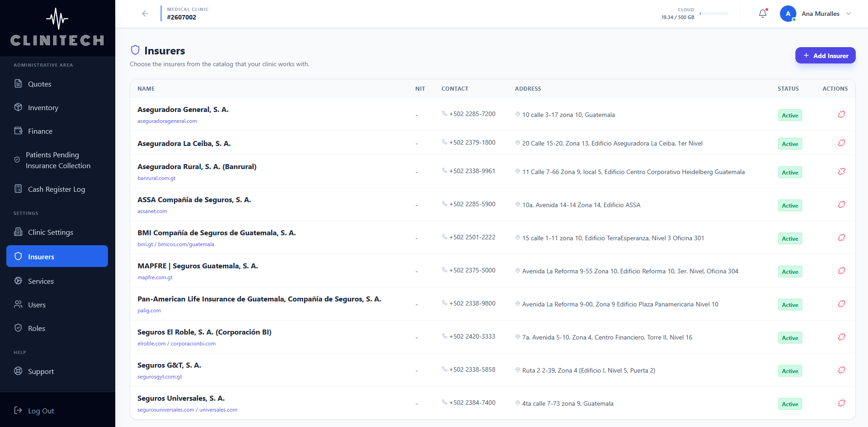The width and height of the screenshot is (868, 427).
Task: Click address 4ta calle 7-73 zona 9
Action: pos(568,403)
